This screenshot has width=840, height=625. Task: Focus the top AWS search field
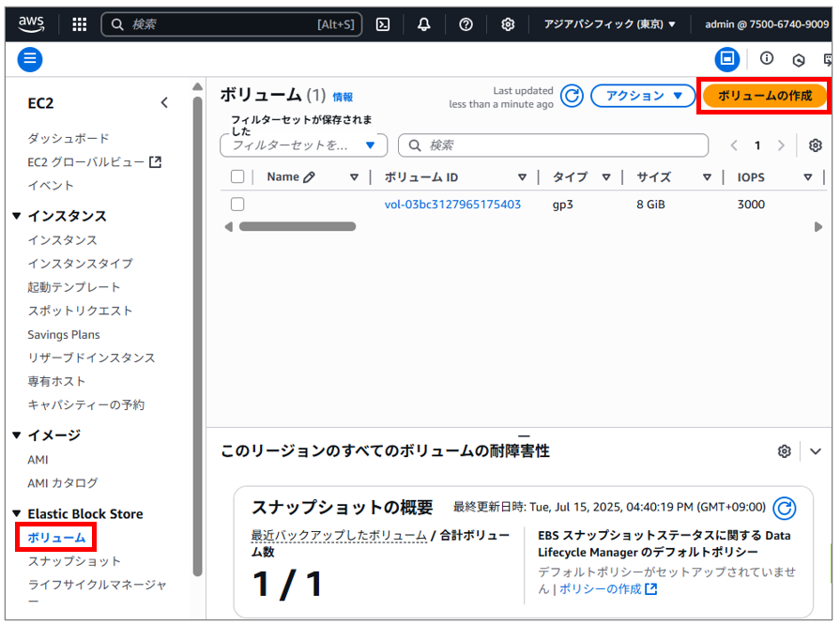click(x=232, y=24)
